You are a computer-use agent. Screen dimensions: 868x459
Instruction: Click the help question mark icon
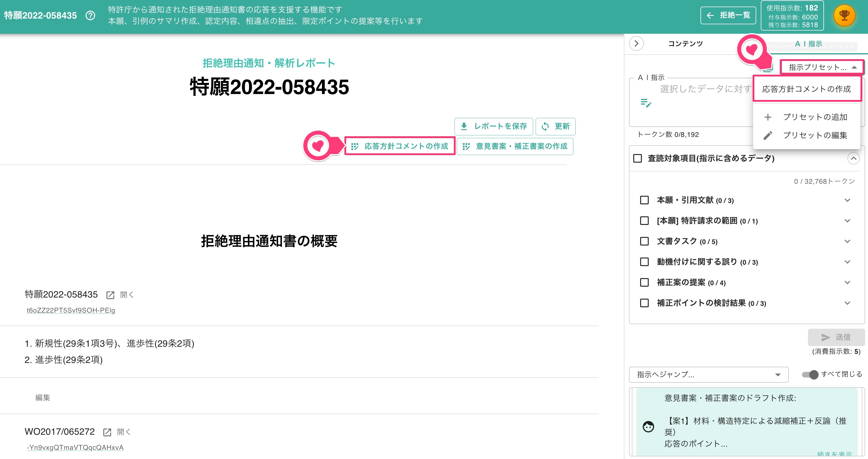(90, 15)
